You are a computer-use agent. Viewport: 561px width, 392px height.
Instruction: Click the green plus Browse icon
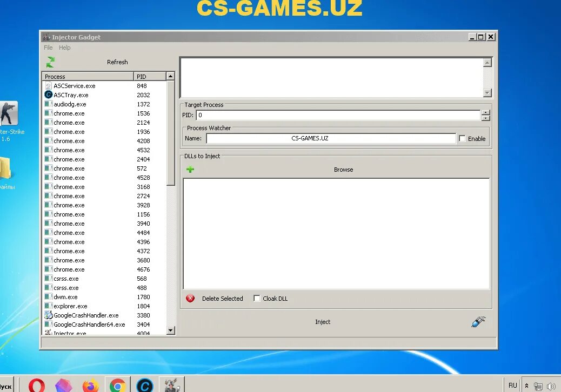point(190,170)
